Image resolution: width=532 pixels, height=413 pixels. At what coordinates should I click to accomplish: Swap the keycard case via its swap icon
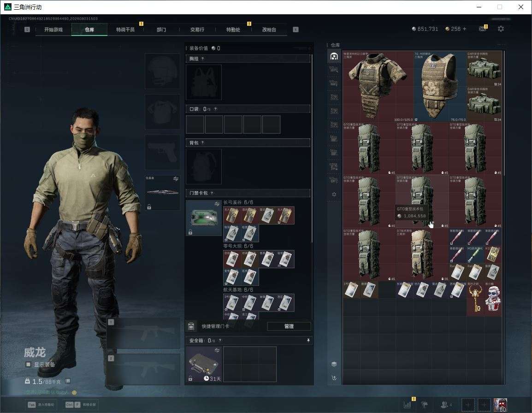[217, 204]
